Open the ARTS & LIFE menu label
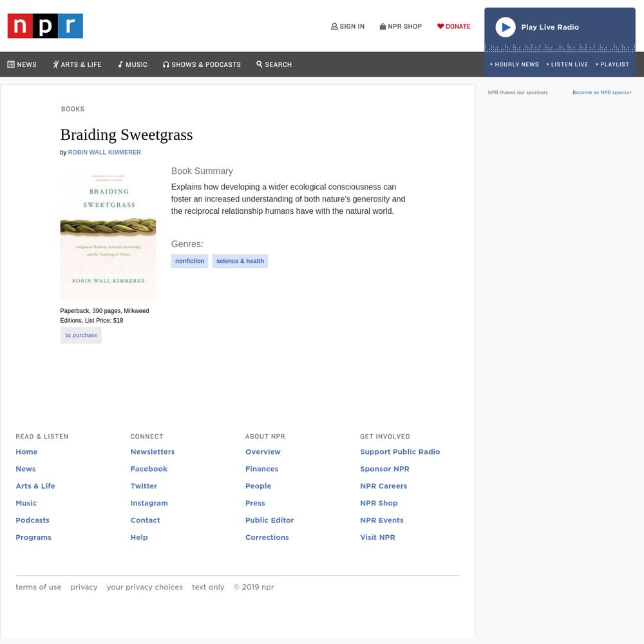 (x=81, y=64)
